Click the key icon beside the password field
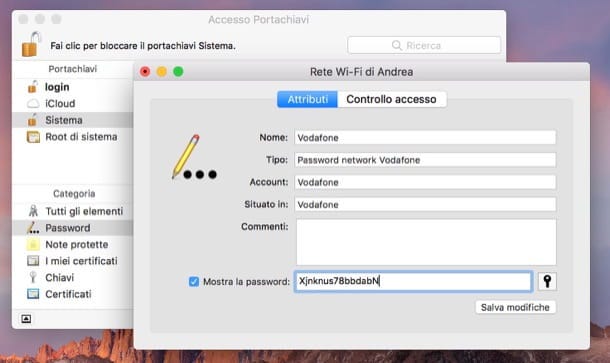This screenshot has width=610, height=363. pyautogui.click(x=547, y=281)
